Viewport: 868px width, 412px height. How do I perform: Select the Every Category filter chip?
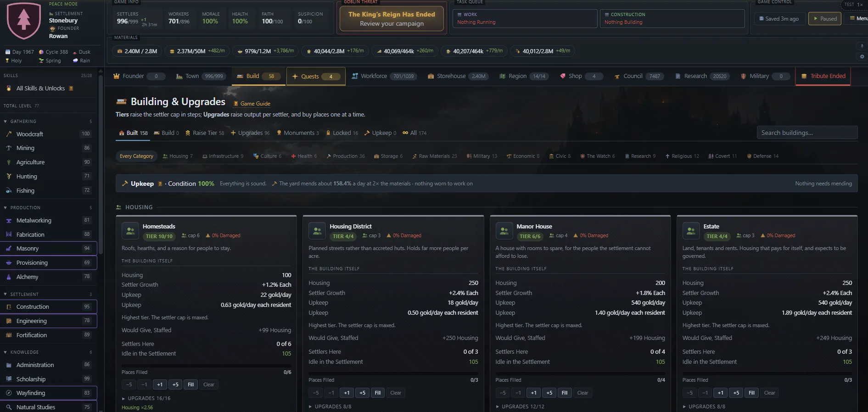[136, 156]
